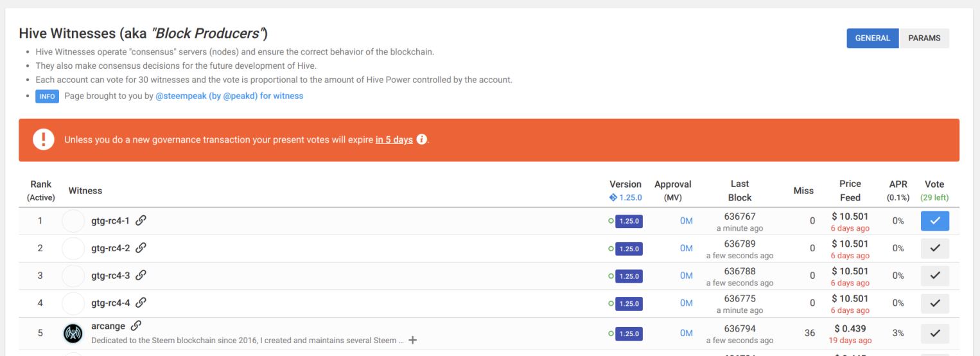Click version badge 1.25.0 for gtg-rc4-1
Viewport: 980px width, 356px height.
[x=629, y=221]
